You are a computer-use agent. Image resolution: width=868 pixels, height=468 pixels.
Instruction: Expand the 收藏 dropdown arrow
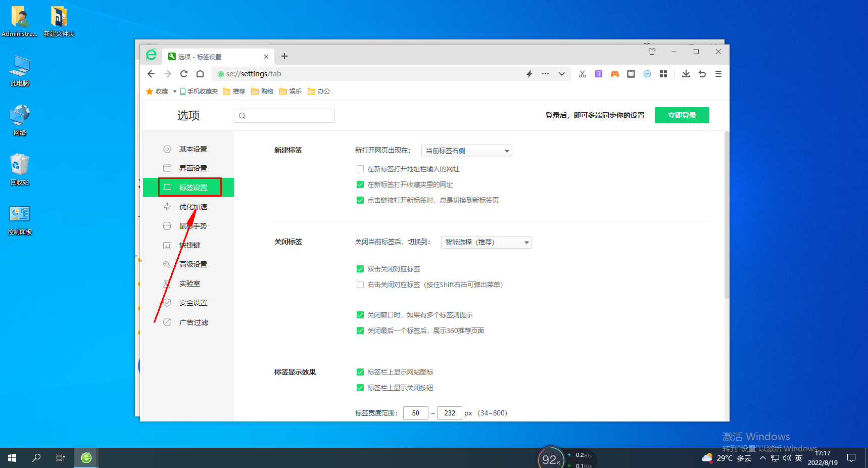click(175, 91)
